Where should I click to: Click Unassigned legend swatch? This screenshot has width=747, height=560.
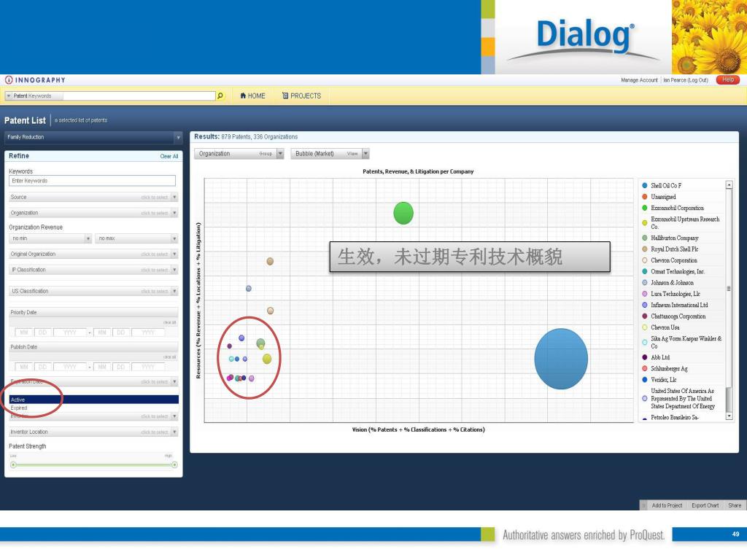[x=645, y=197]
